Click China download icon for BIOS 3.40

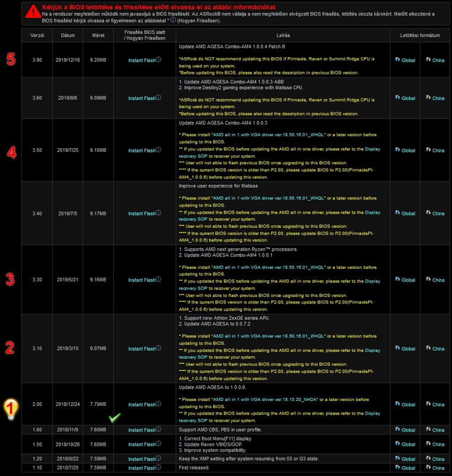[x=428, y=213]
